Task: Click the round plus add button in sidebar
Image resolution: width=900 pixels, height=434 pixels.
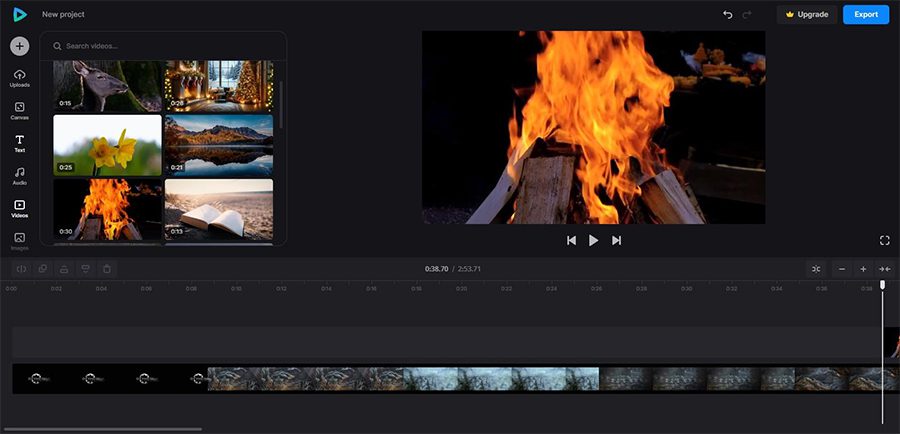Action: pyautogui.click(x=20, y=46)
